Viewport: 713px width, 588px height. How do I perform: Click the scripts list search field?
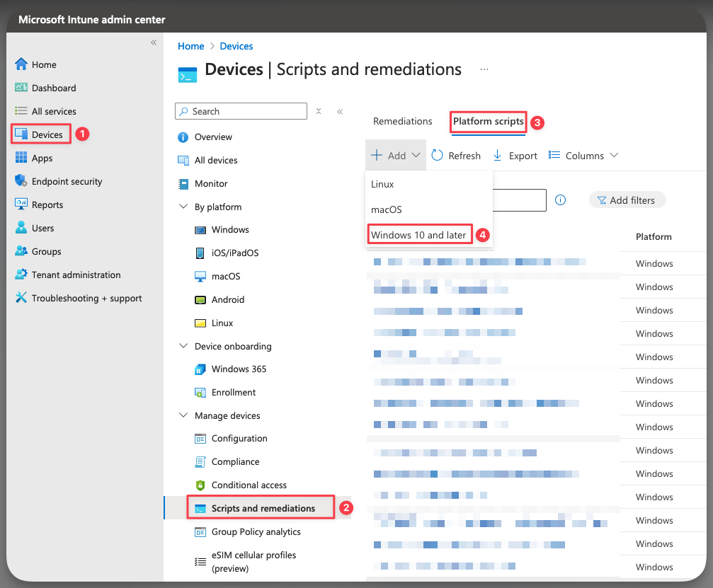point(519,200)
